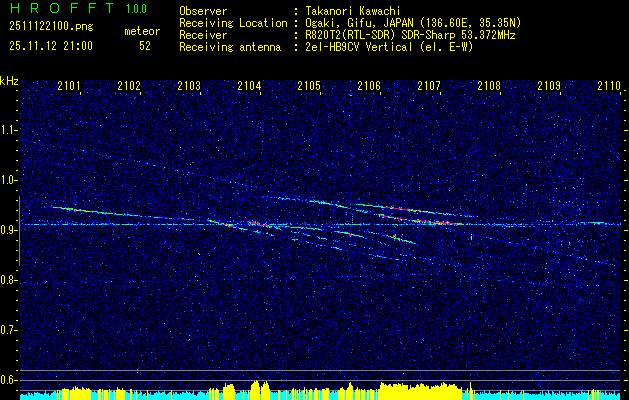Click the 2108 time axis marker

tap(489, 86)
